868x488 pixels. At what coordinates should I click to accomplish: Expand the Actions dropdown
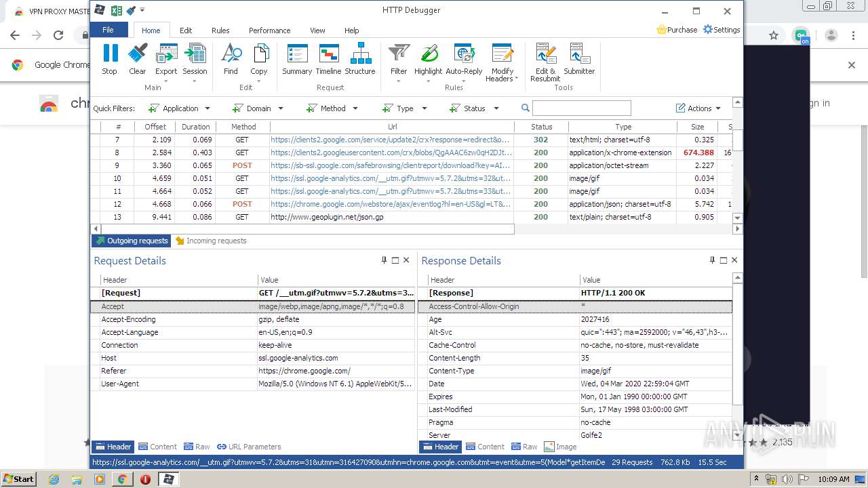(698, 108)
